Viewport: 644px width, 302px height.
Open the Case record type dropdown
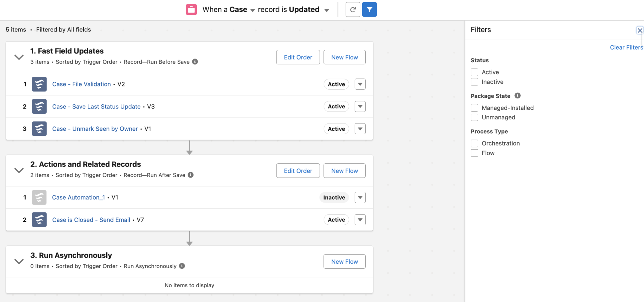(x=252, y=10)
